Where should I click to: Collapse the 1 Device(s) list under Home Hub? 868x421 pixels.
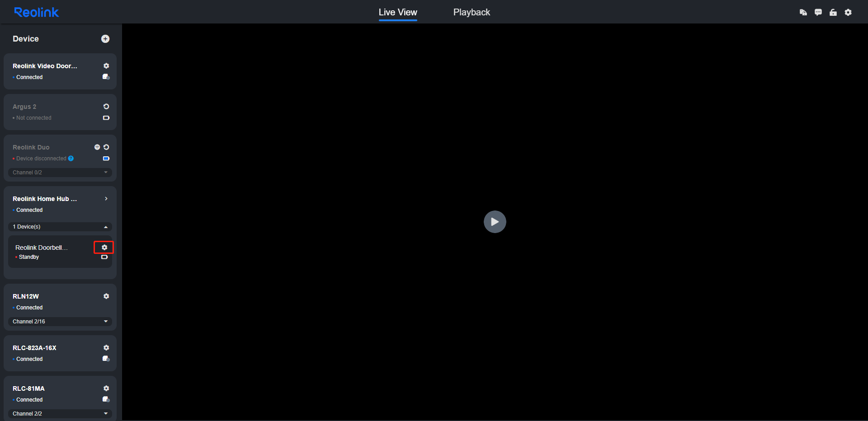(x=60, y=227)
